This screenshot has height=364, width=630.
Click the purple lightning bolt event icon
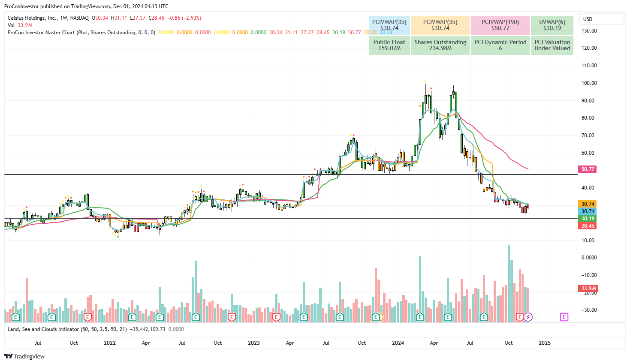[528, 317]
